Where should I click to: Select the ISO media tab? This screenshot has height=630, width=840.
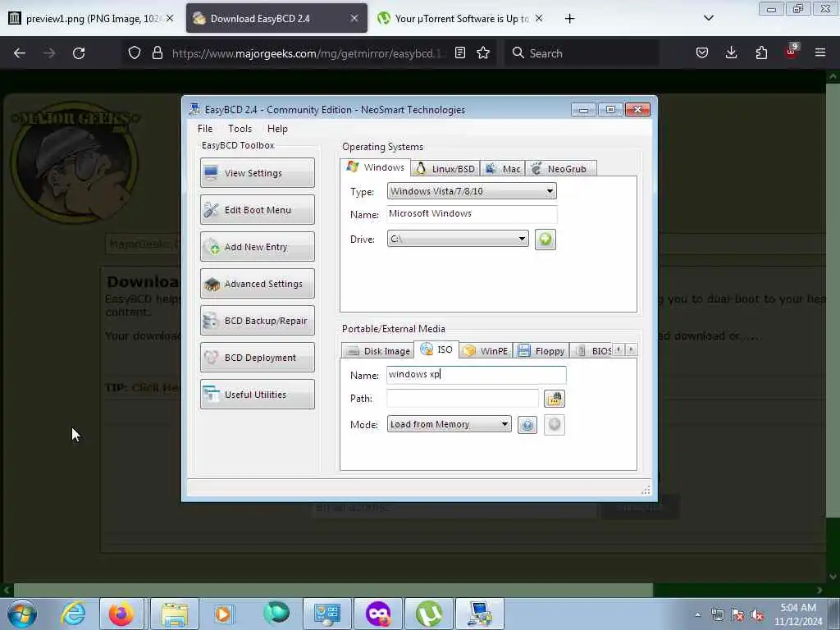(x=436, y=349)
